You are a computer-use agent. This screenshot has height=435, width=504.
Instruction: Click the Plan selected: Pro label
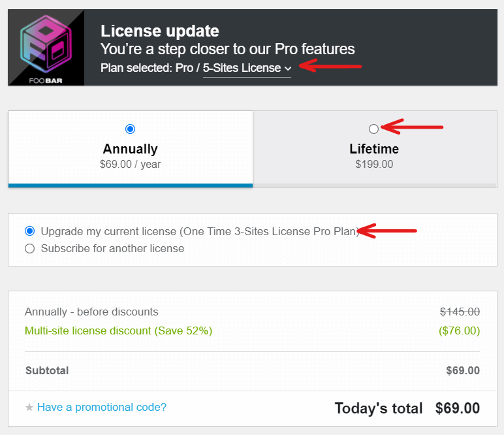(147, 68)
